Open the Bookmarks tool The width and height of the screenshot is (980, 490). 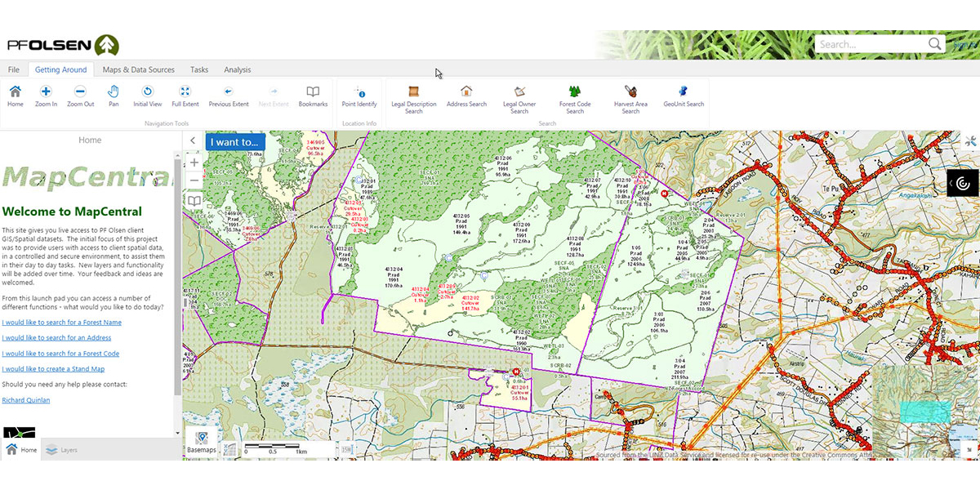[x=313, y=94]
